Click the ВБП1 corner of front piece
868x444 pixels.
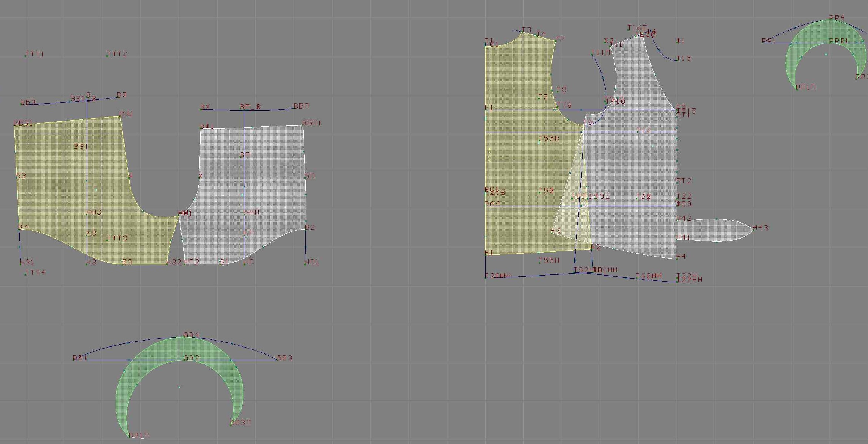pyautogui.click(x=303, y=125)
